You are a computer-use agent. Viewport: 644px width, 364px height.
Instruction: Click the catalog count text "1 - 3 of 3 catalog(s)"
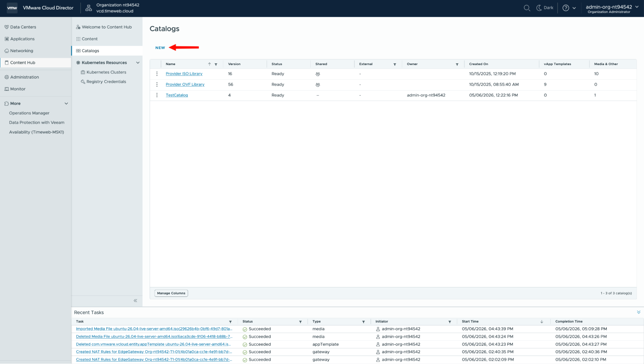616,293
